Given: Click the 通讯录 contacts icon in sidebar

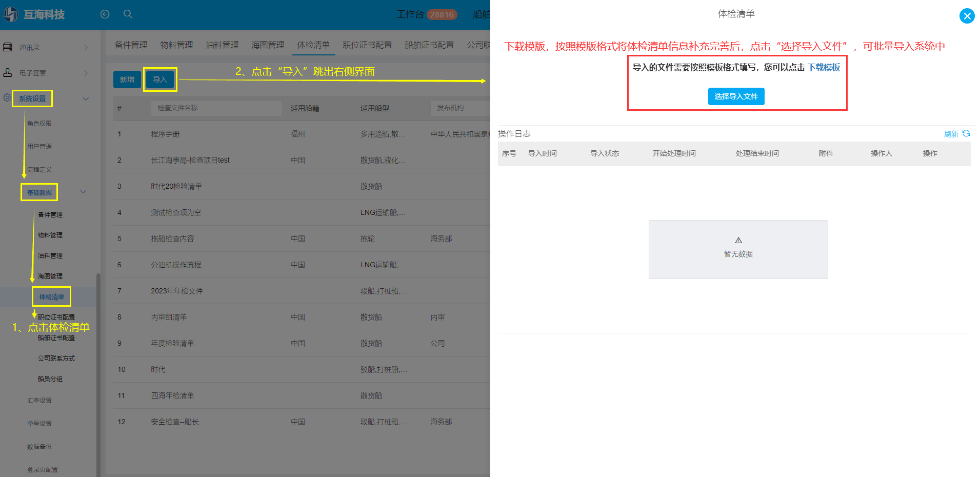Looking at the screenshot, I should tap(8, 47).
